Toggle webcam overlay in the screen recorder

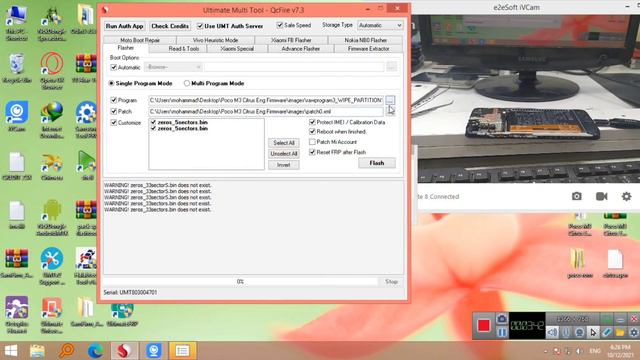coord(579,332)
